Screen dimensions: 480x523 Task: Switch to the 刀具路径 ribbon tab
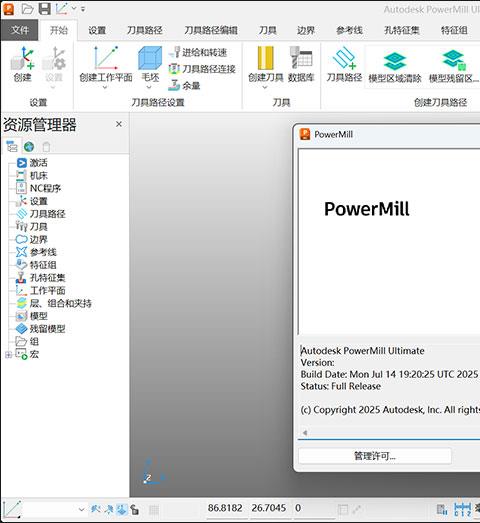pos(144,30)
